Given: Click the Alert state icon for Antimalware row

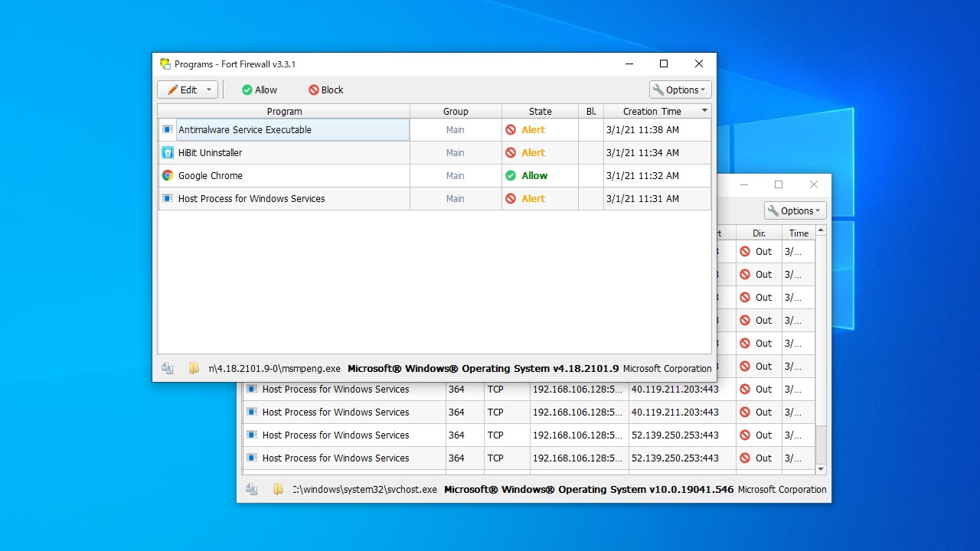Looking at the screenshot, I should (511, 129).
